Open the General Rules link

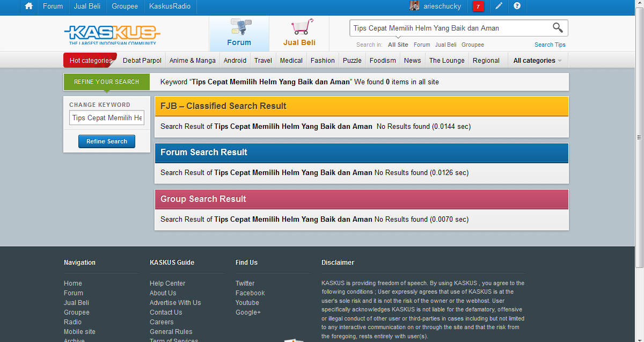click(171, 332)
